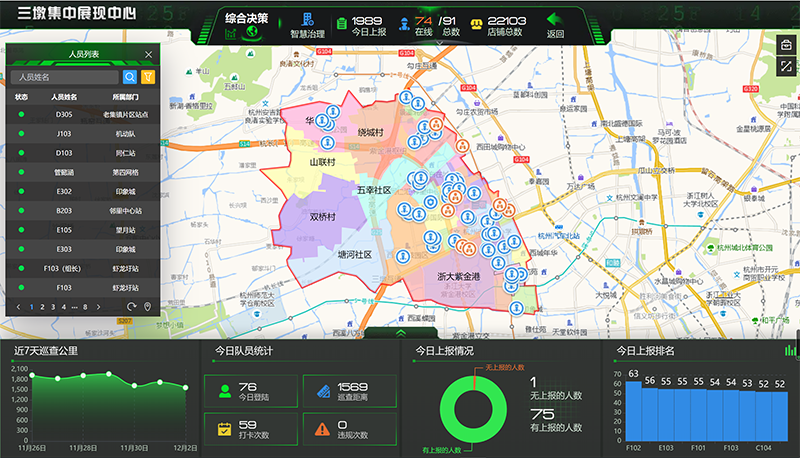Type in the 人员姓名 search field

pos(66,76)
